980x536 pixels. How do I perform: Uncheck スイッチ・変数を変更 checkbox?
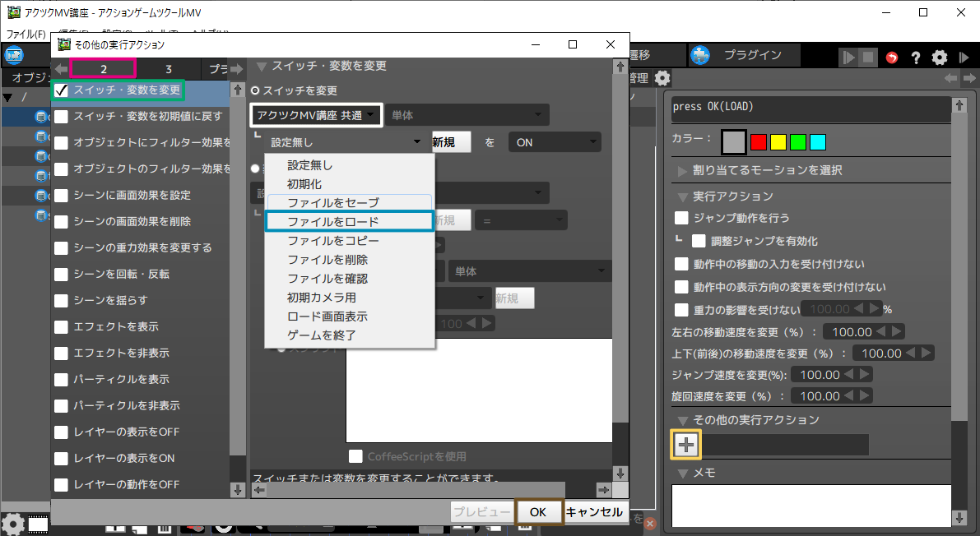click(x=61, y=90)
